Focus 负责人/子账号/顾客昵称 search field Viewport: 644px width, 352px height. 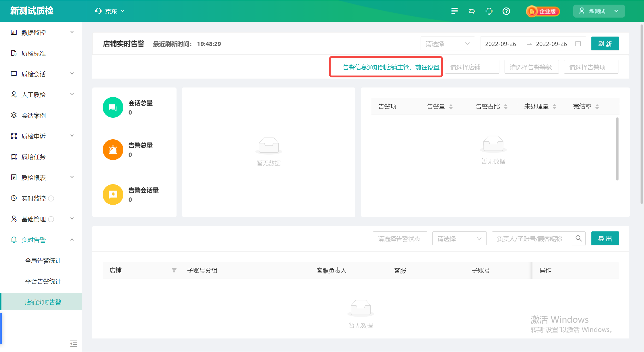point(532,239)
